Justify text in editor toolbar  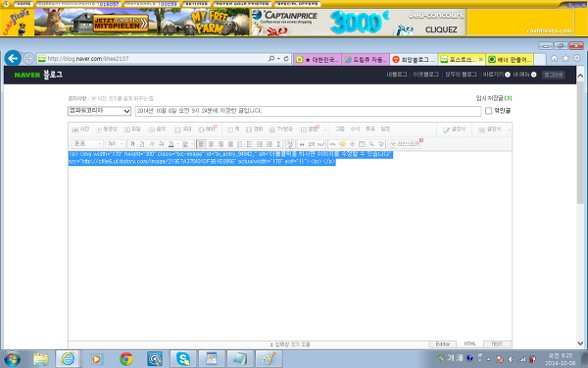(230, 144)
